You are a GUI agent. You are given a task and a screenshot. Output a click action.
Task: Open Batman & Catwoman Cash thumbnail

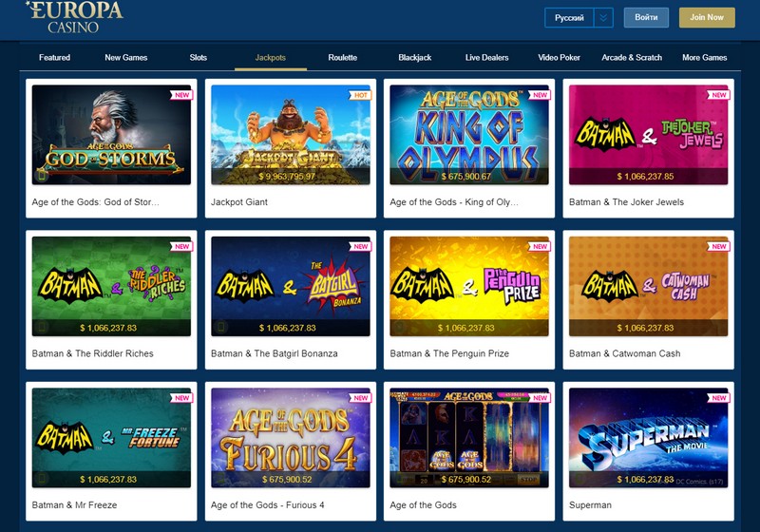pyautogui.click(x=649, y=286)
